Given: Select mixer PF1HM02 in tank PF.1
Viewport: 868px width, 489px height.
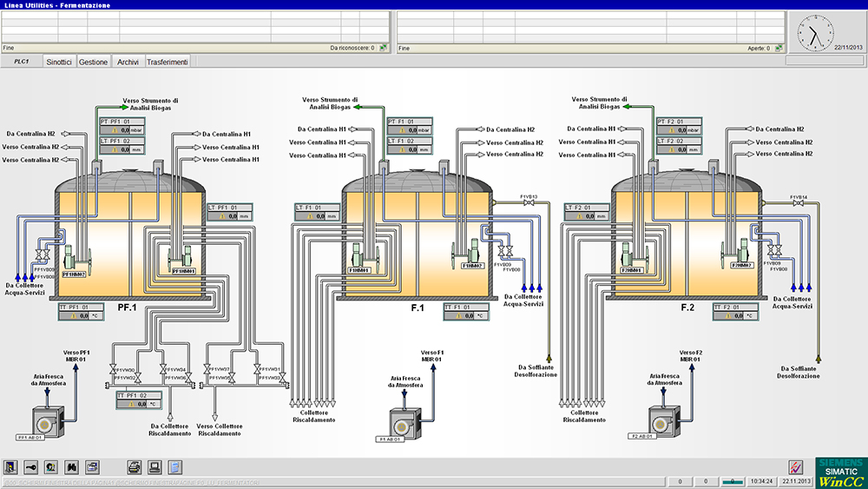Looking at the screenshot, I should [76, 260].
